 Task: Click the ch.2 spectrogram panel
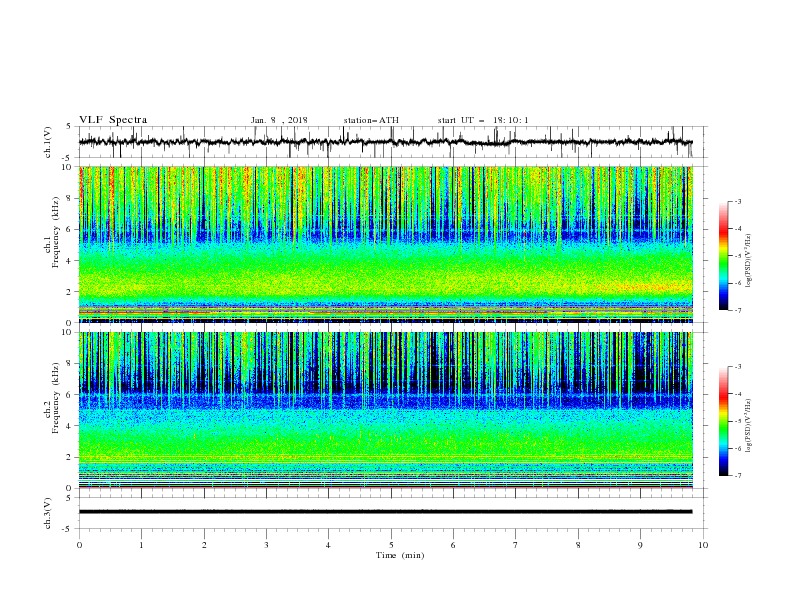(x=386, y=410)
